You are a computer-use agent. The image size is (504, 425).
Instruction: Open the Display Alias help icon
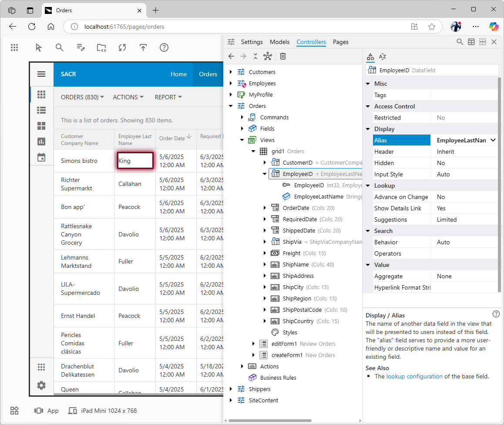point(496,314)
